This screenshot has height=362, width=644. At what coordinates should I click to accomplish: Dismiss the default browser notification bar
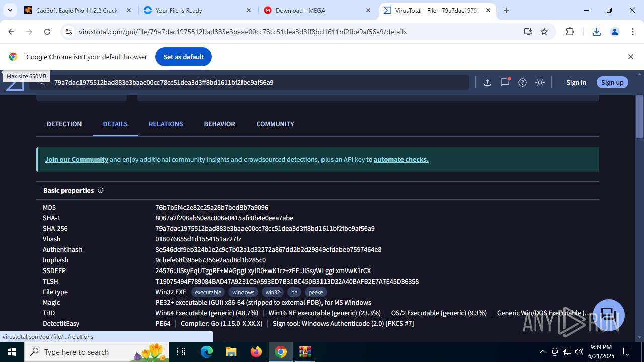[630, 57]
